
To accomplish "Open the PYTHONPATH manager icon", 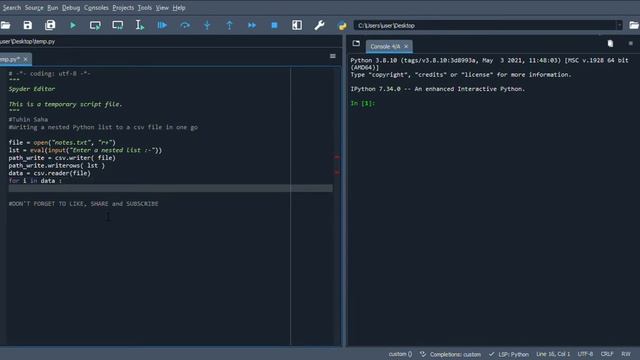I will tap(342, 25).
